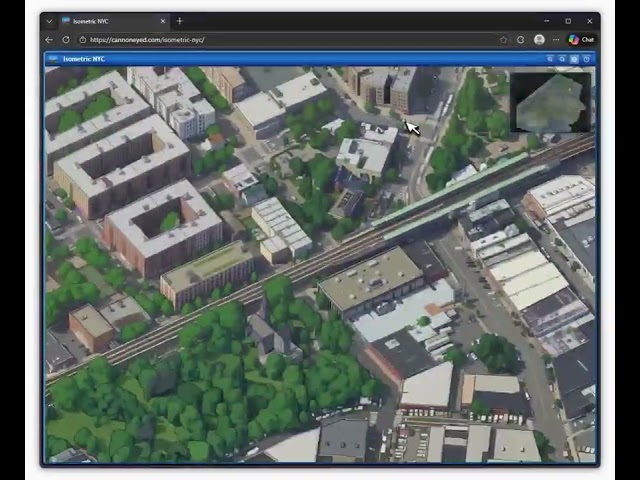
Task: Add this page to favorites
Action: (x=503, y=40)
